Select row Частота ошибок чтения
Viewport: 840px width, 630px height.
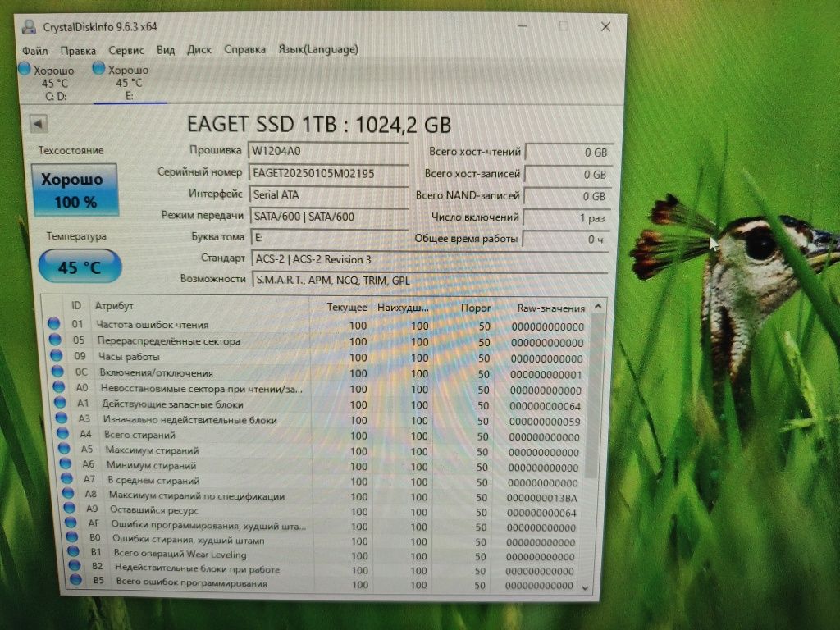(x=317, y=325)
